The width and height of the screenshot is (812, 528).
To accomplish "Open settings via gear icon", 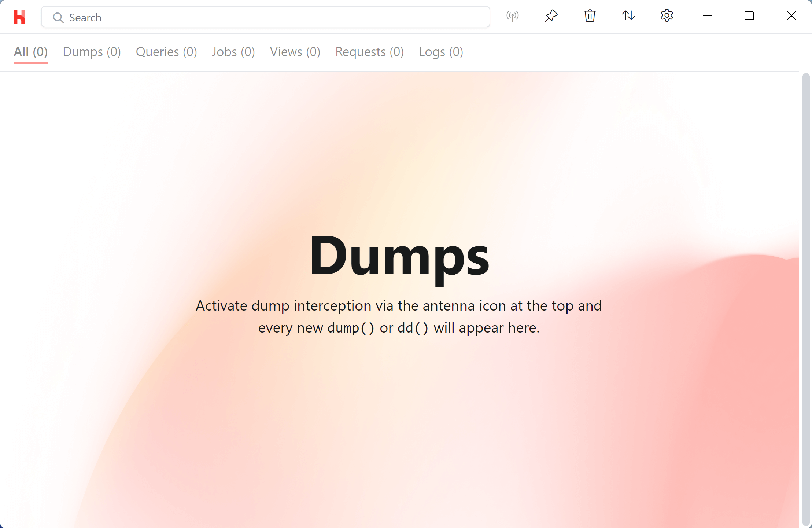I will [666, 16].
